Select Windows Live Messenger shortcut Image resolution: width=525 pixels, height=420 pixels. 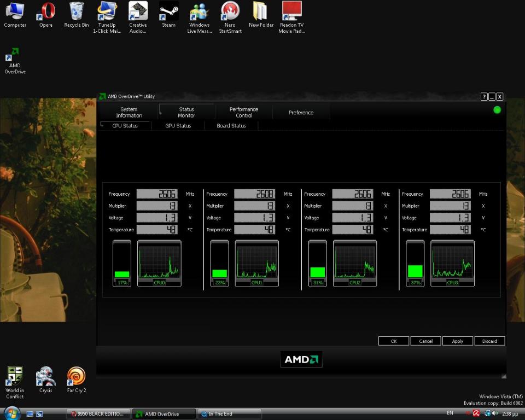point(200,17)
